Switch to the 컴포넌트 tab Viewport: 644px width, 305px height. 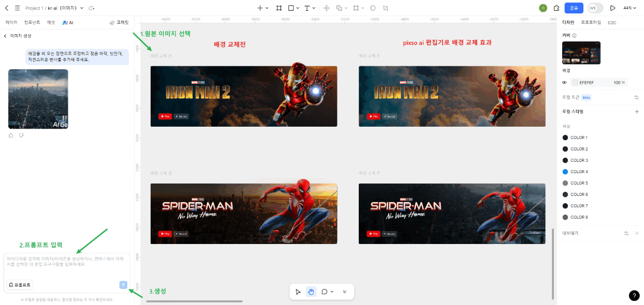click(x=32, y=23)
